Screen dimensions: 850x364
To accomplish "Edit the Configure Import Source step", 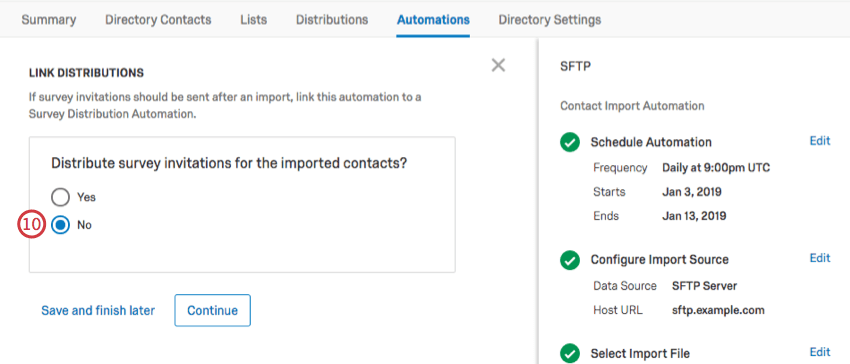I will (x=820, y=258).
